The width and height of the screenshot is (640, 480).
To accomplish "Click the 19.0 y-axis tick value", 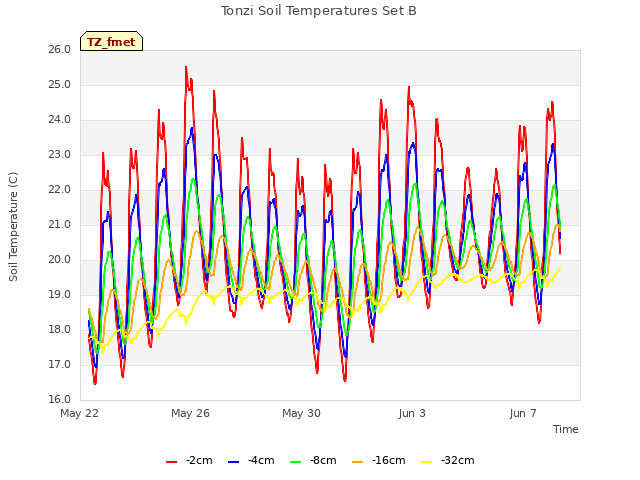I will tap(60, 294).
